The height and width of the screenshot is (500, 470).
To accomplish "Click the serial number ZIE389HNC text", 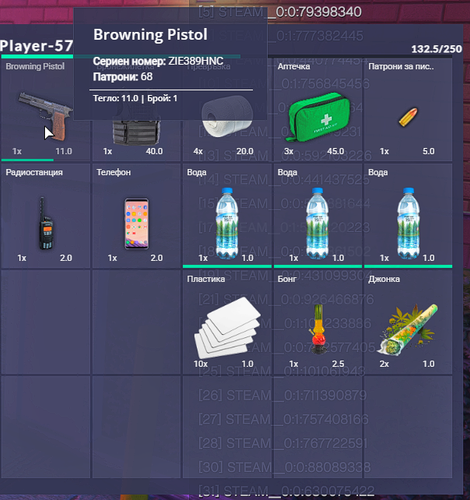I will 196,61.
